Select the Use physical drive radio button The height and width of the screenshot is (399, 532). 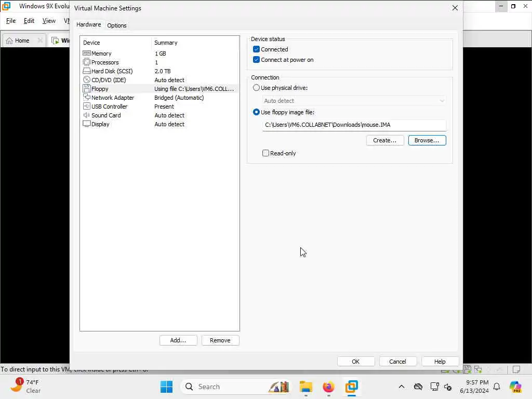click(x=256, y=87)
